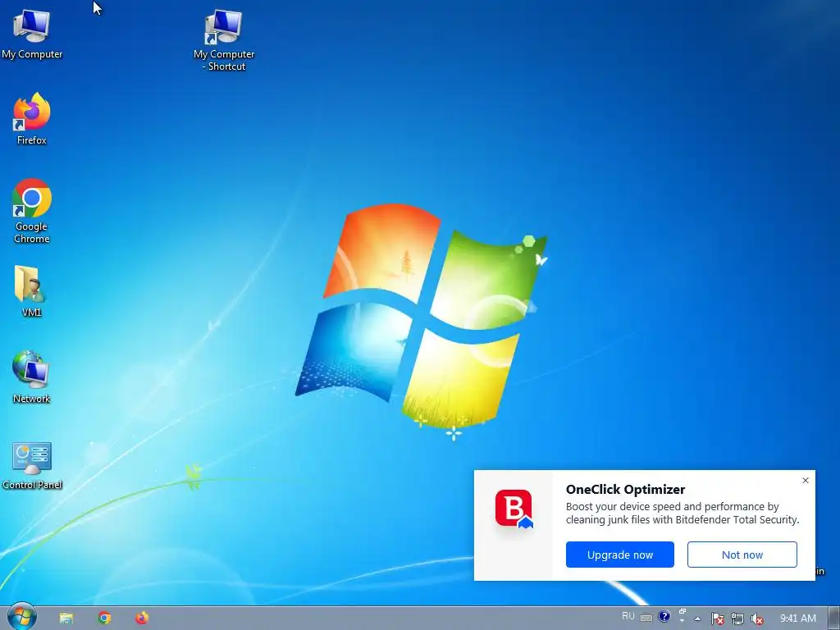Click the Show desktop strip
Viewport: 840px width, 630px height.
[833, 619]
